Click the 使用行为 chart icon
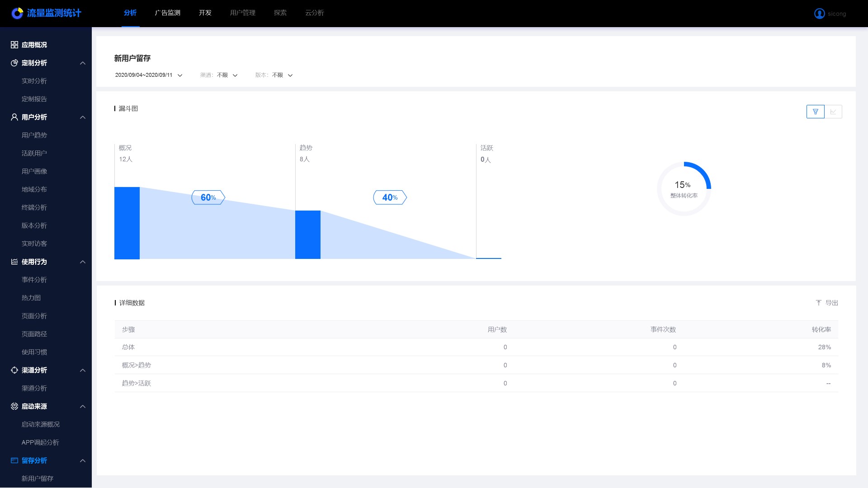Screen dimensions: 868x488 tap(14, 262)
